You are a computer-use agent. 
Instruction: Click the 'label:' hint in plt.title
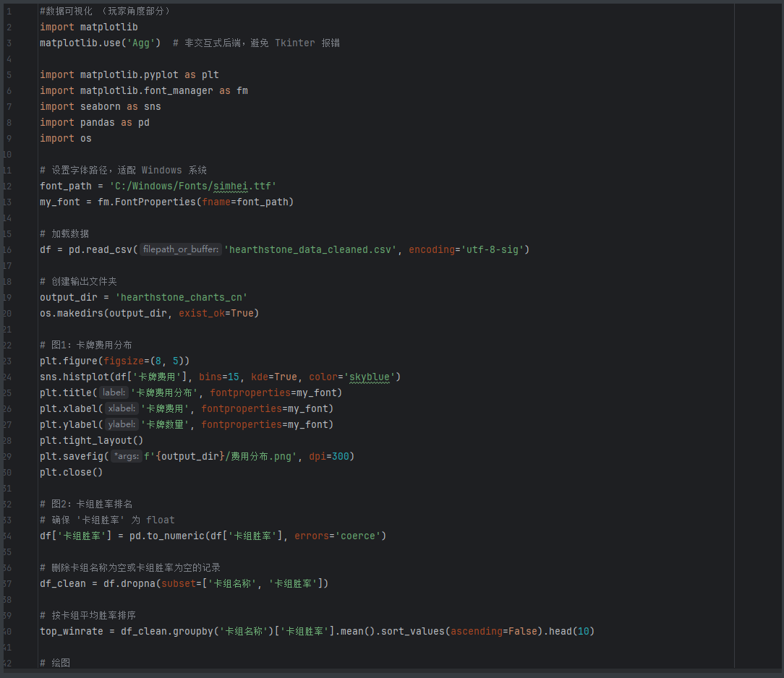point(114,392)
